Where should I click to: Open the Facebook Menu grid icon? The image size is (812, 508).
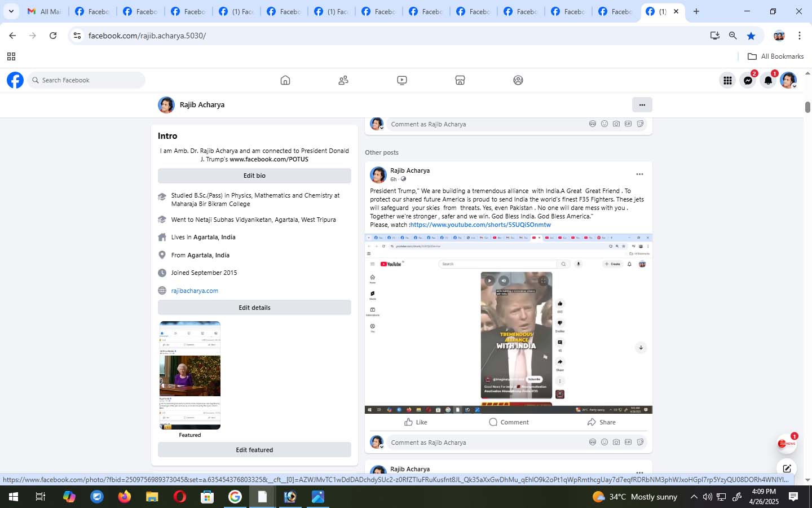click(x=727, y=81)
